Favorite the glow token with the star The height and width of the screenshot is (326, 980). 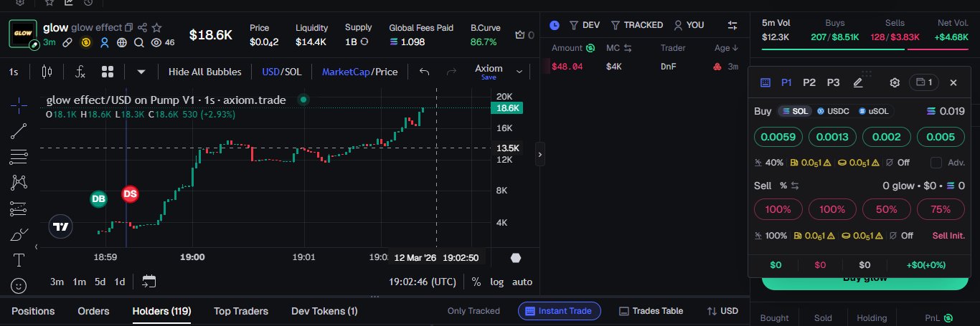pyautogui.click(x=156, y=28)
